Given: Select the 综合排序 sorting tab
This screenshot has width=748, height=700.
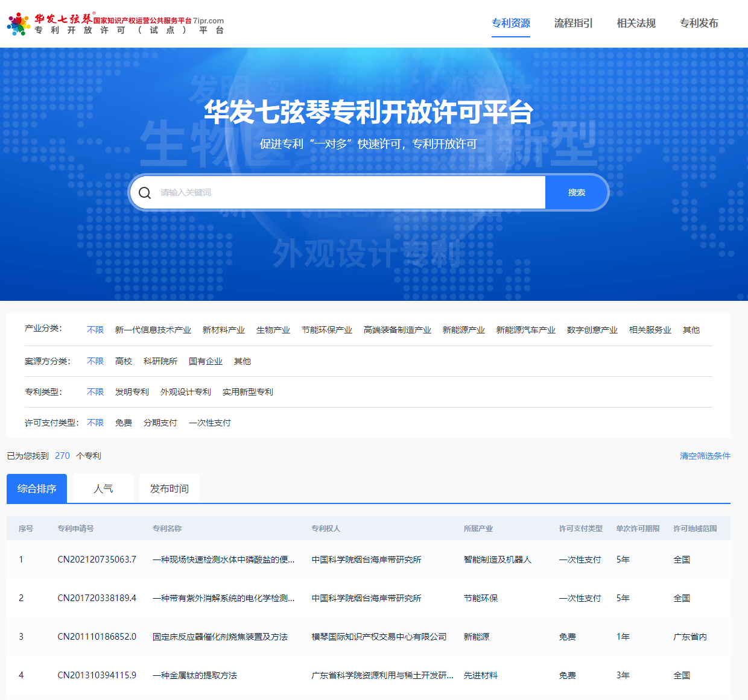Looking at the screenshot, I should 37,489.
